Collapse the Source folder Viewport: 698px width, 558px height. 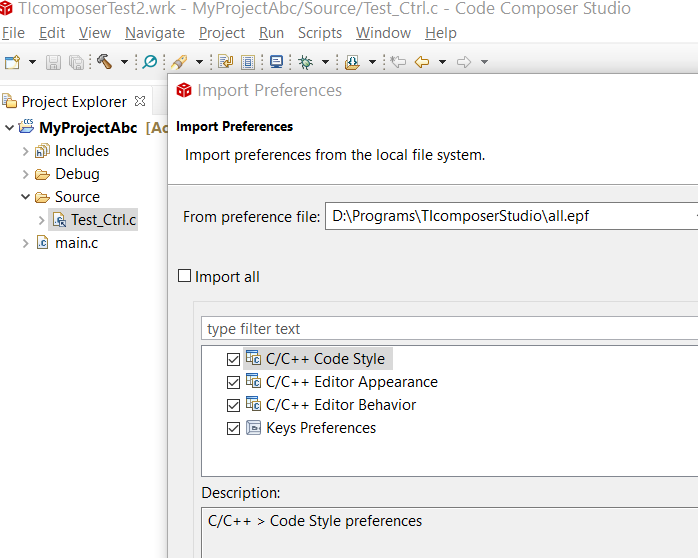pos(26,197)
